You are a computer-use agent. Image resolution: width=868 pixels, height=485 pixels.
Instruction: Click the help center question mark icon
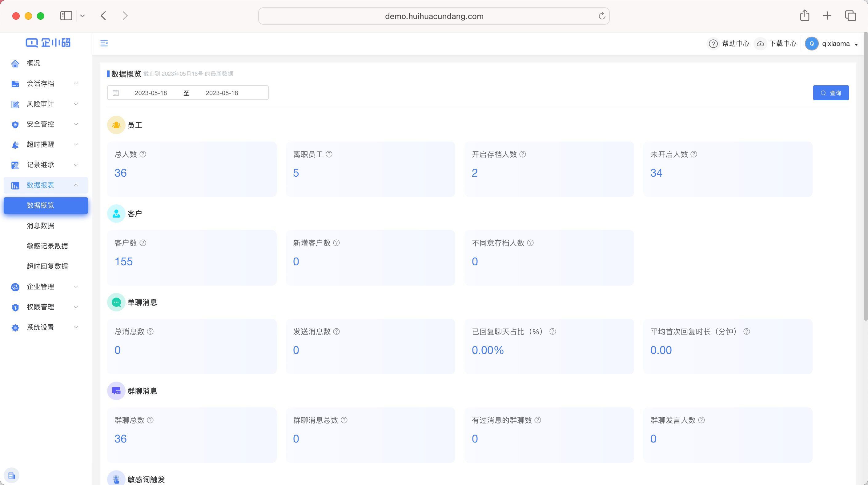(713, 44)
